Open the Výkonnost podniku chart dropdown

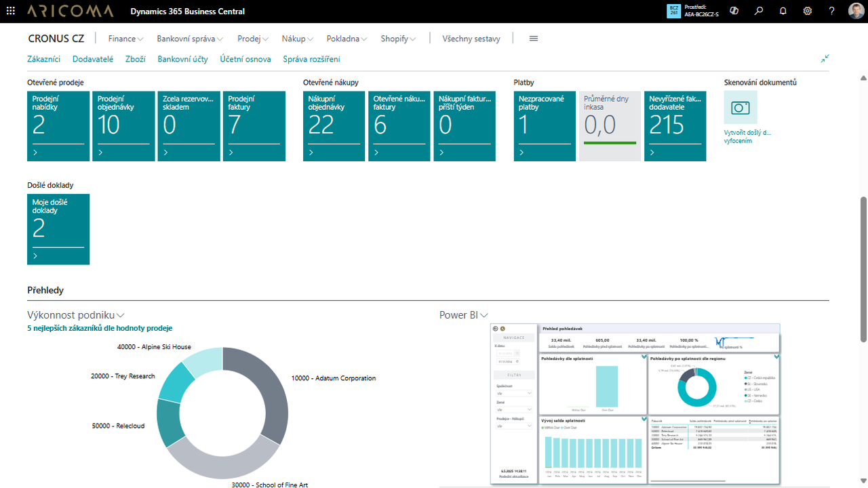[x=121, y=314]
